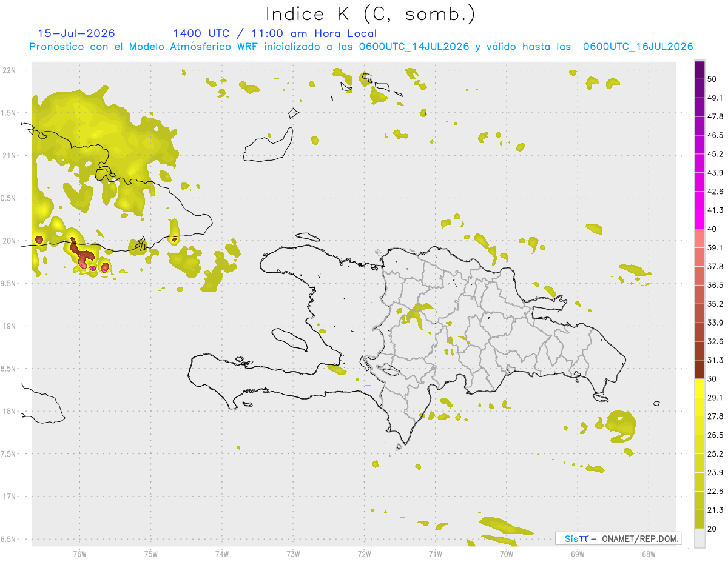
Task: Click the 74W longitude label
Action: point(222,554)
